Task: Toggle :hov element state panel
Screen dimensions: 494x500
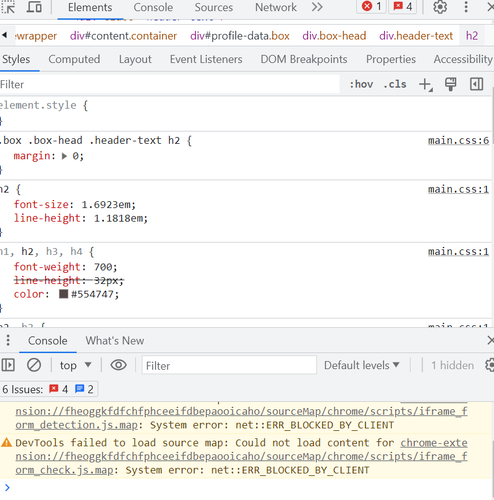Action: (x=361, y=84)
